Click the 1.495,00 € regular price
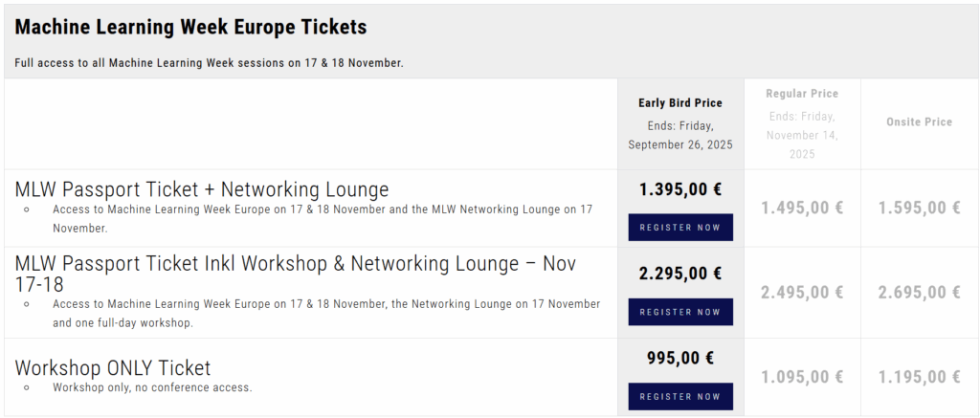The width and height of the screenshot is (980, 418). tap(802, 208)
